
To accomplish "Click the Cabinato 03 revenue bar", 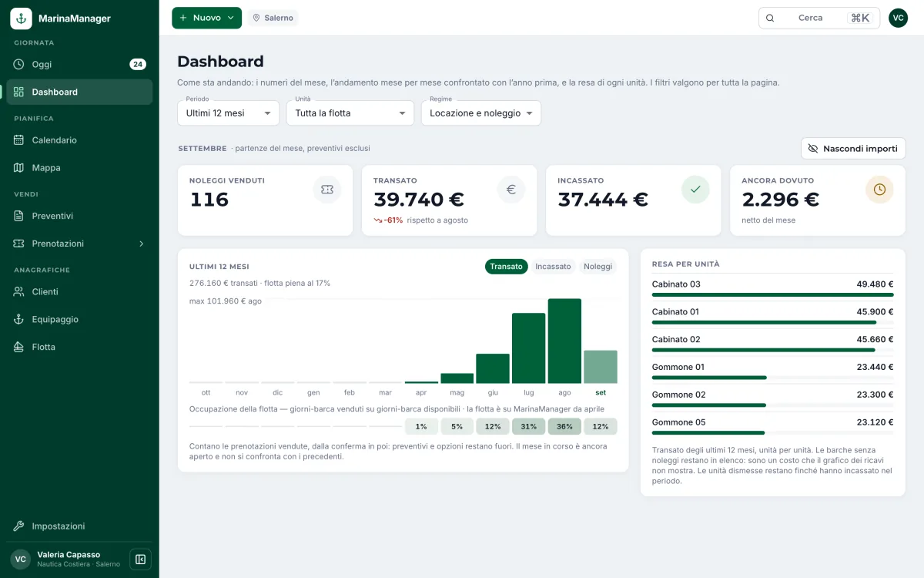I will point(772,294).
